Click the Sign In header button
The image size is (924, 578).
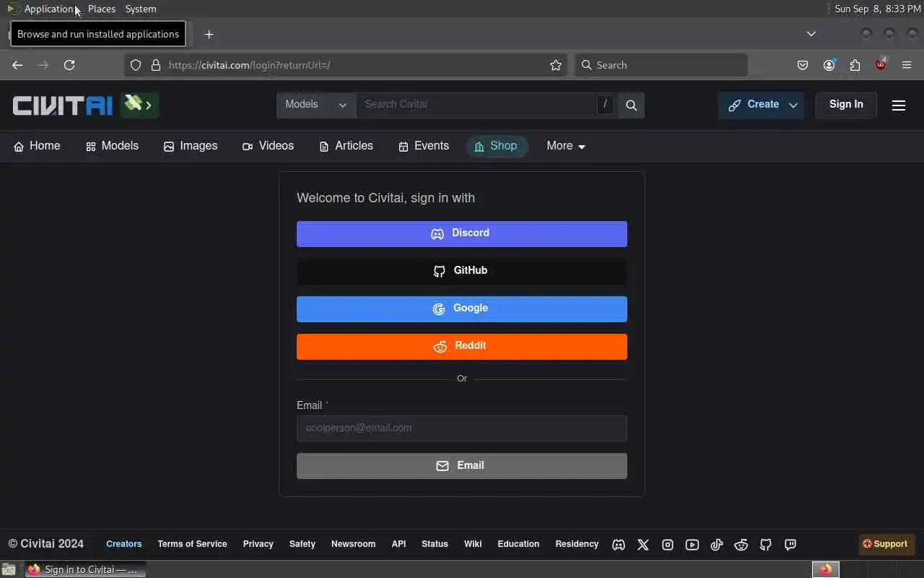pyautogui.click(x=846, y=105)
